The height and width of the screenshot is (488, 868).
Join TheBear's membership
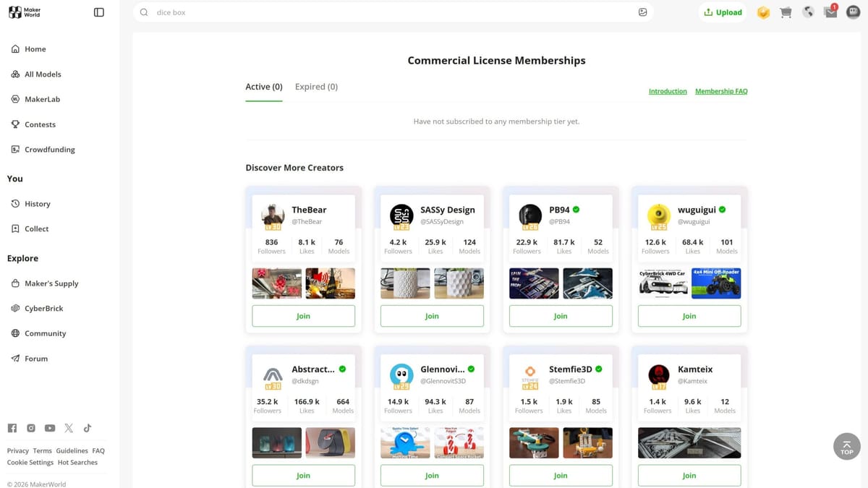pyautogui.click(x=303, y=316)
